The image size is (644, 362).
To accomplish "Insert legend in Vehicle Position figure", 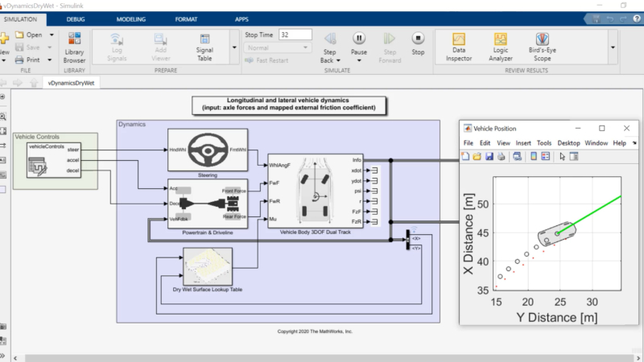I will (x=546, y=156).
